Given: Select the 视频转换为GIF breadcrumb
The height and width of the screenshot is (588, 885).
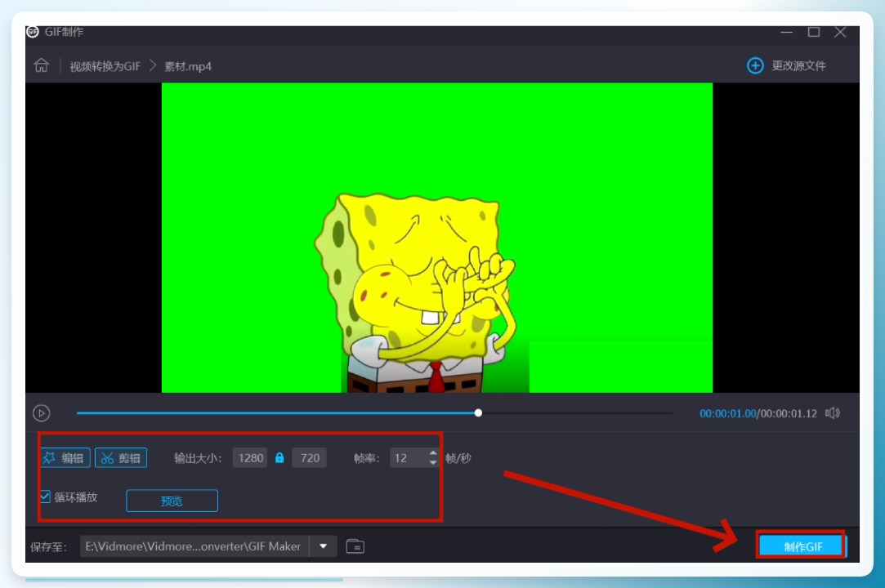Looking at the screenshot, I should [x=105, y=66].
